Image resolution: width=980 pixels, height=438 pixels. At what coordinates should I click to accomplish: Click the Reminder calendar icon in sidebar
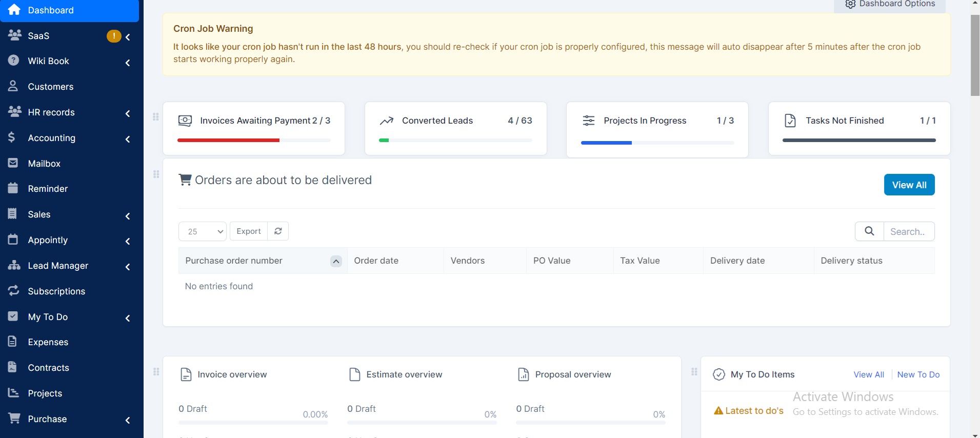[13, 188]
